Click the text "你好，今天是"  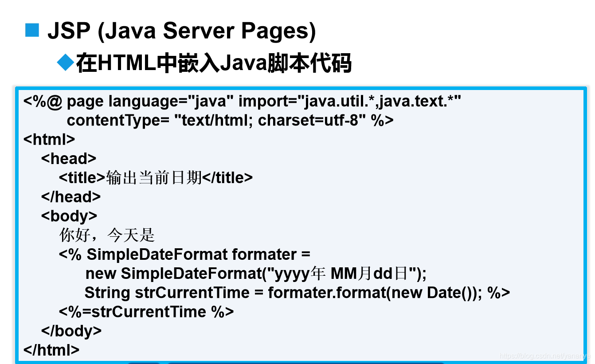point(107,235)
